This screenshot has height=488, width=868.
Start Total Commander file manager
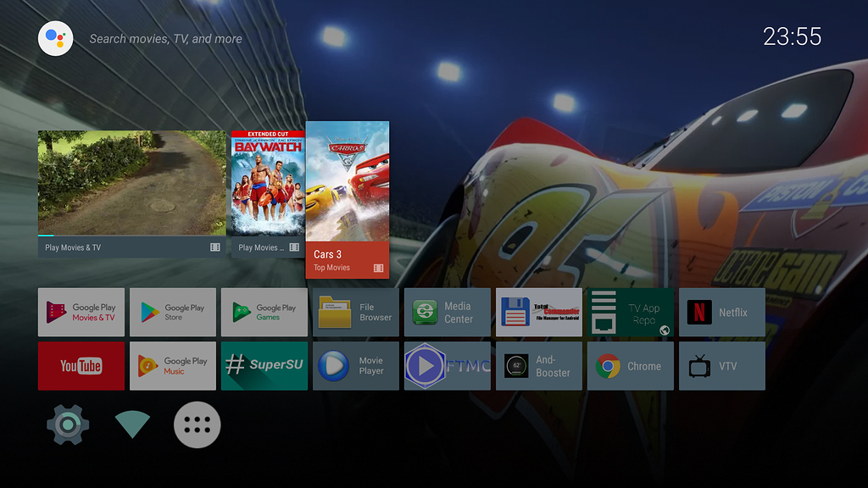point(538,312)
